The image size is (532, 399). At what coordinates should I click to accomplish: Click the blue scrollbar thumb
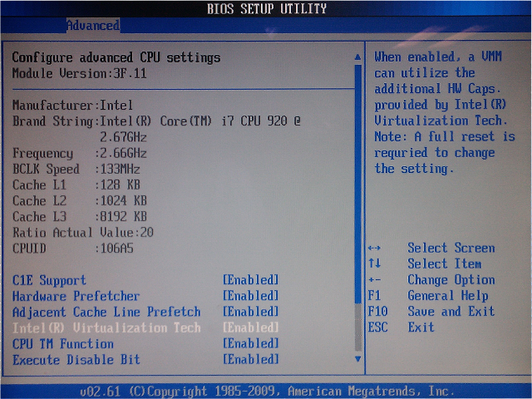tap(358, 183)
